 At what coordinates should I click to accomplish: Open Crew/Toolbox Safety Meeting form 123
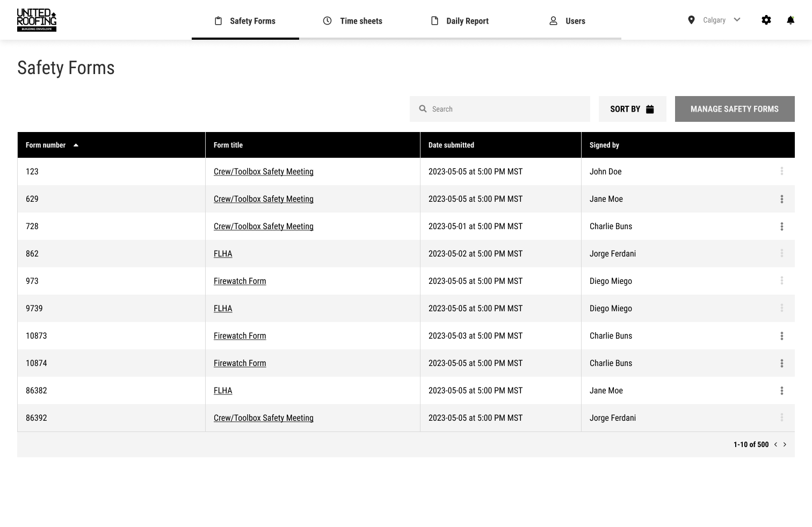click(263, 172)
